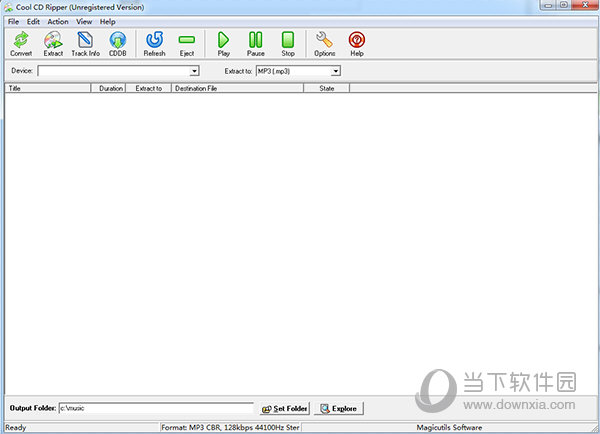The image size is (600, 434).
Task: Click the app icon in title bar
Action: pyautogui.click(x=8, y=7)
